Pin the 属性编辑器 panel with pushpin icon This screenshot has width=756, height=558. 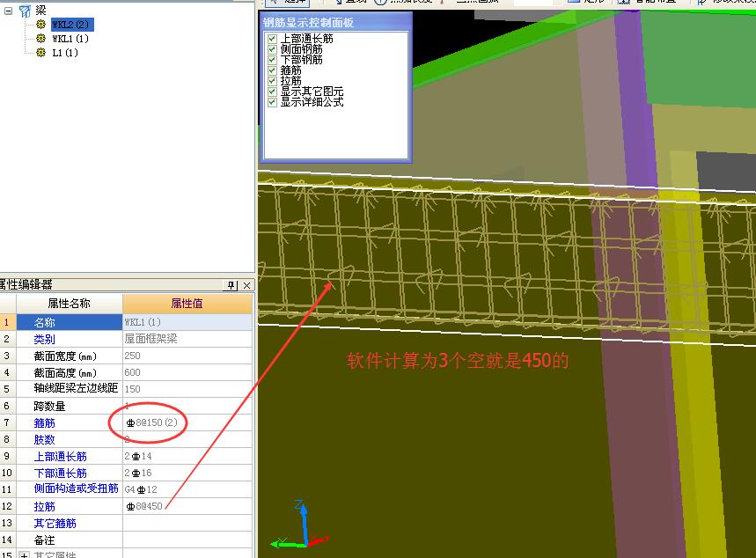coord(232,285)
